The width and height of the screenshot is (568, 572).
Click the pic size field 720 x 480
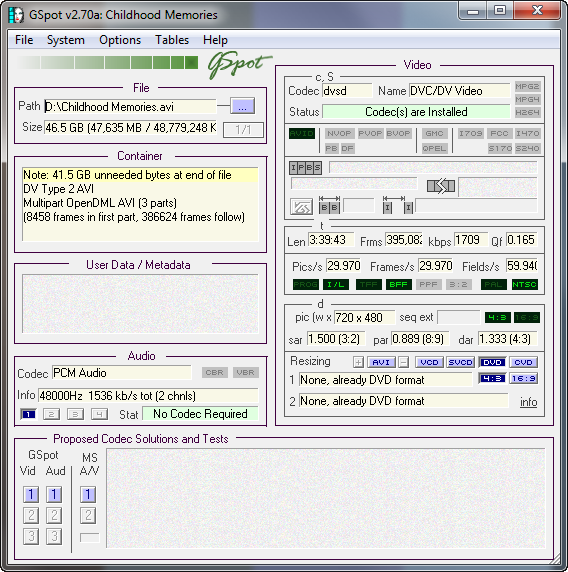[x=364, y=317]
